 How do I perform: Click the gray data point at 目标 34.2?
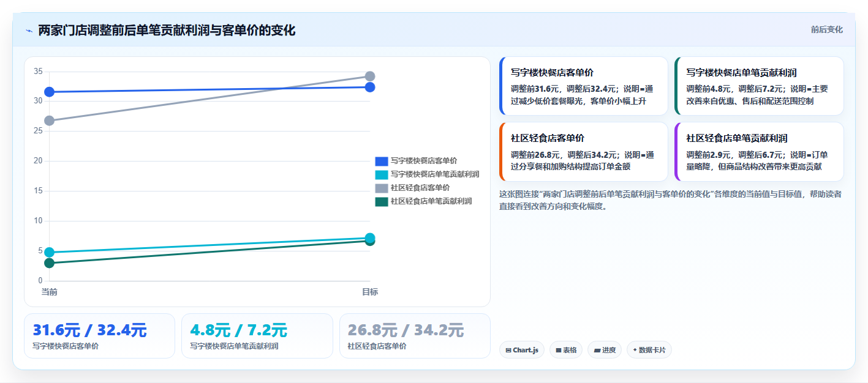tap(370, 76)
